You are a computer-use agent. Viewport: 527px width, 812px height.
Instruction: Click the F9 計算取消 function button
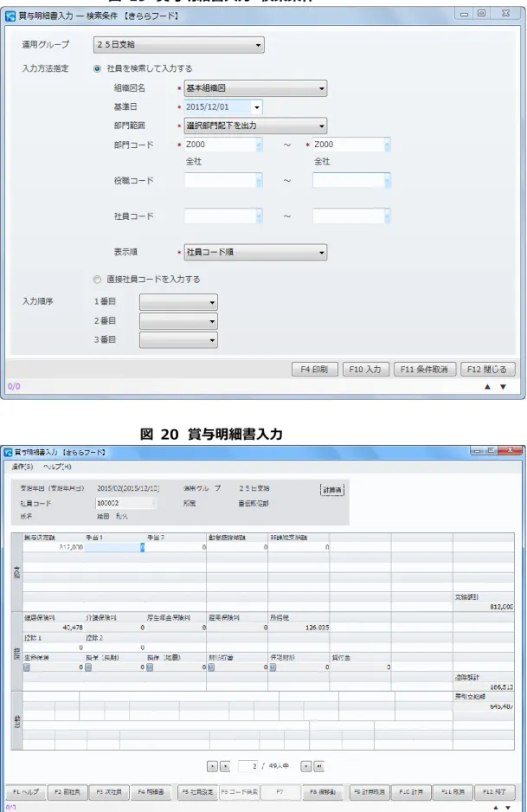(x=370, y=792)
